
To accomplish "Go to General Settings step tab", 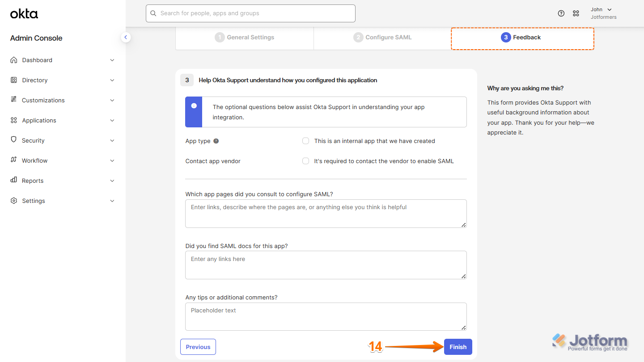I will click(245, 38).
